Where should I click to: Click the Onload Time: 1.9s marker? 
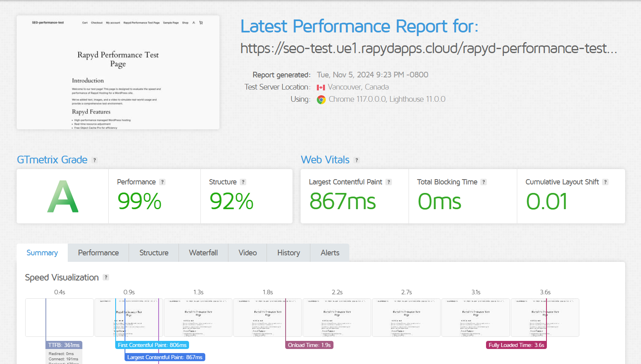[309, 345]
